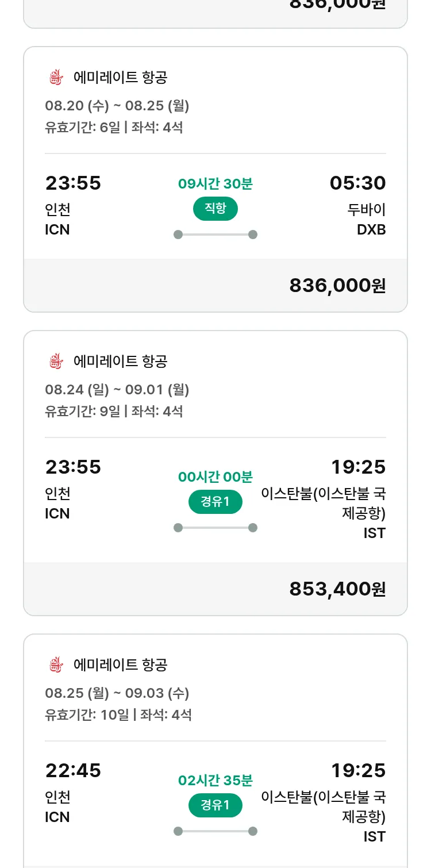Click 05:30 arrival time for Dubai
The height and width of the screenshot is (868, 431).
(x=357, y=183)
